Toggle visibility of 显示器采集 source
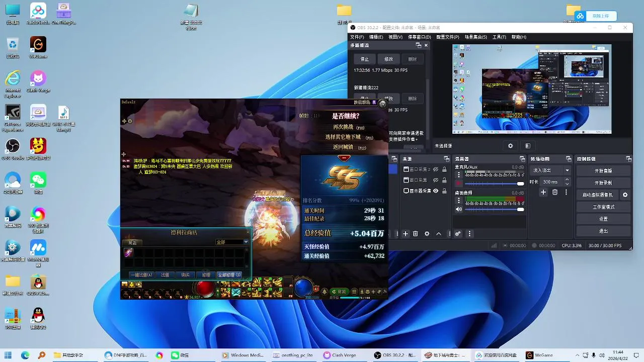The width and height of the screenshot is (644, 362). [436, 191]
